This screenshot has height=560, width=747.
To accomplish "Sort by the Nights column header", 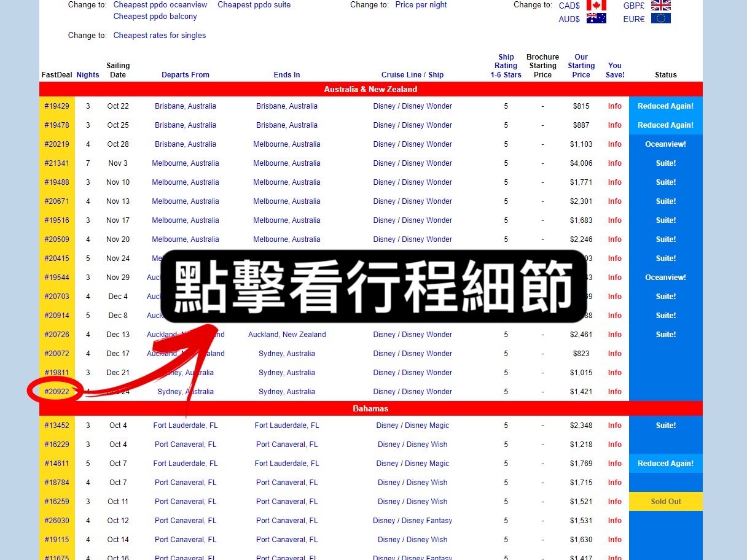I will [x=88, y=75].
